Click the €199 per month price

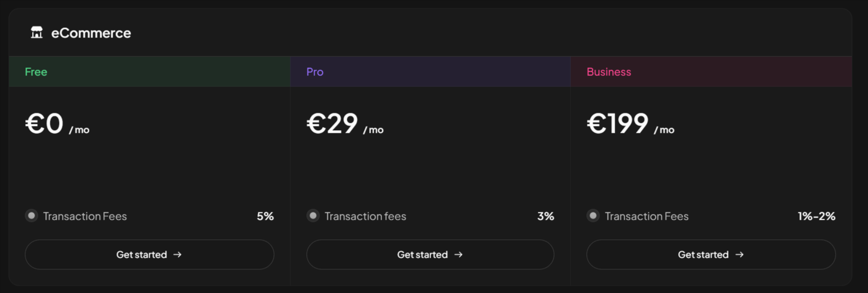[630, 124]
